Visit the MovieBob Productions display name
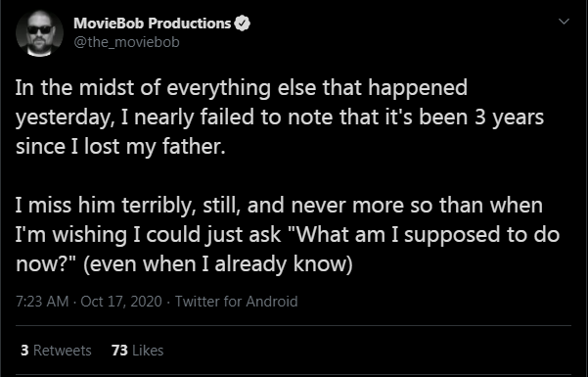Viewport: 588px width, 377px height. click(153, 24)
